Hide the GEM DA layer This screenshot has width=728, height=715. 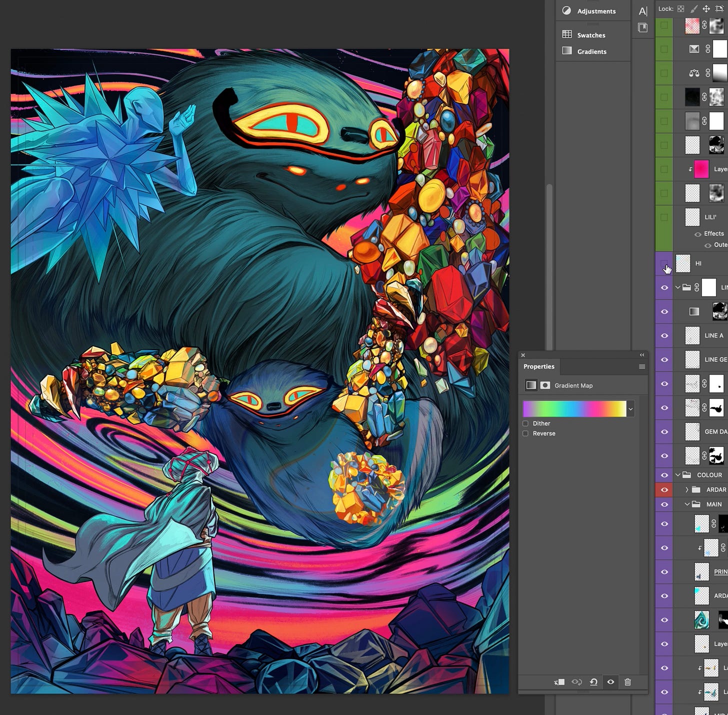(x=664, y=431)
